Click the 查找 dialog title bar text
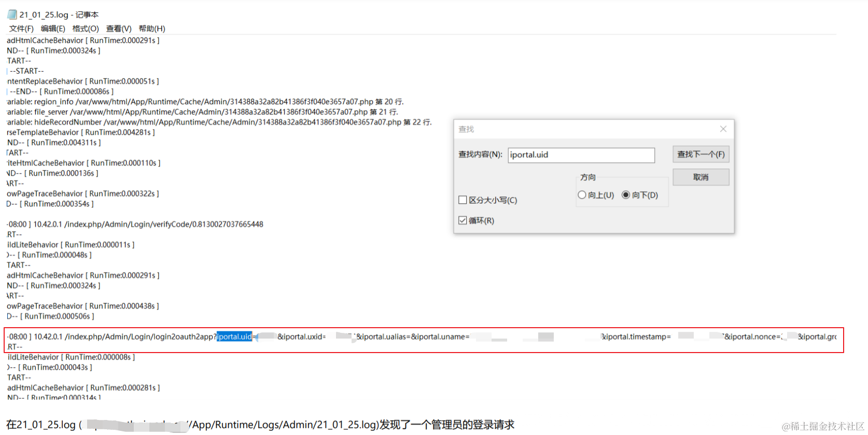 [466, 129]
